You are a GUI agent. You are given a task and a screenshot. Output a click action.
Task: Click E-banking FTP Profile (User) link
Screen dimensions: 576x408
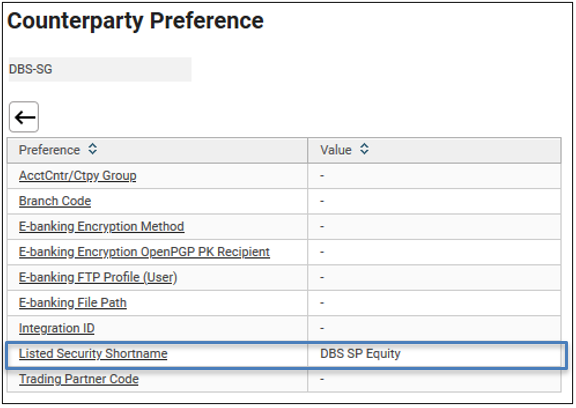coord(98,277)
